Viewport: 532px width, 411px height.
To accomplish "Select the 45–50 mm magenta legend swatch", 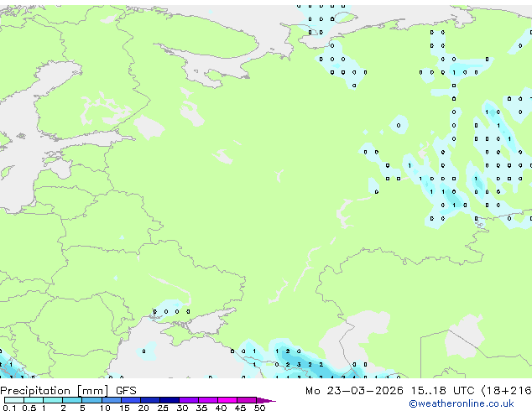I will pyautogui.click(x=247, y=400).
